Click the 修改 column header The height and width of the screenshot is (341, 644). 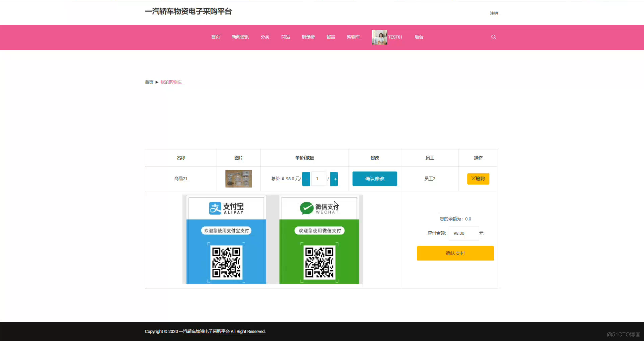375,158
